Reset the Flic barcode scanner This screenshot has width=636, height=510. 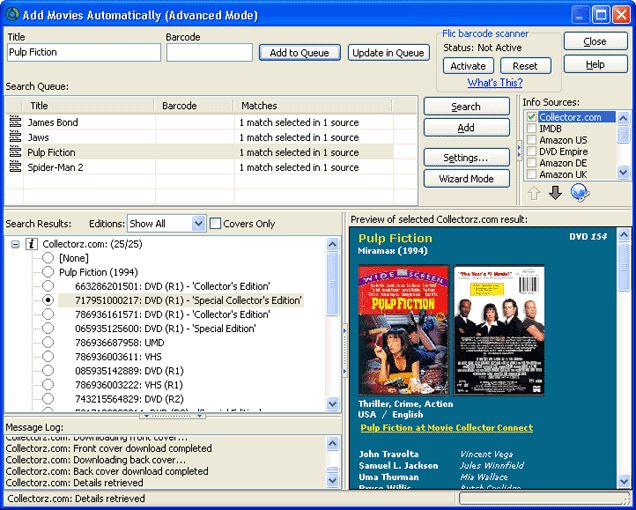525,66
